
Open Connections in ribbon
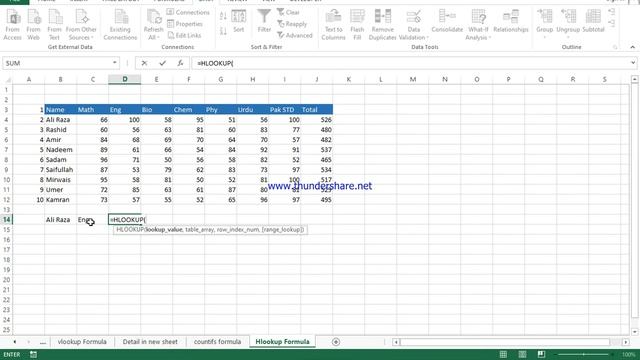pos(188,12)
